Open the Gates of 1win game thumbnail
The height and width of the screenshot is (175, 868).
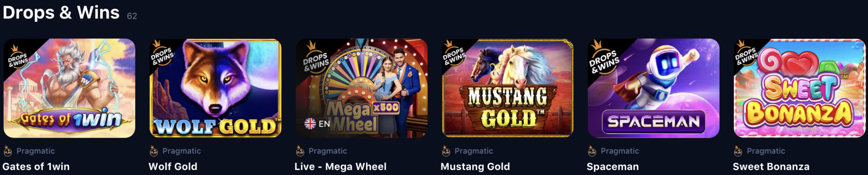coord(69,88)
